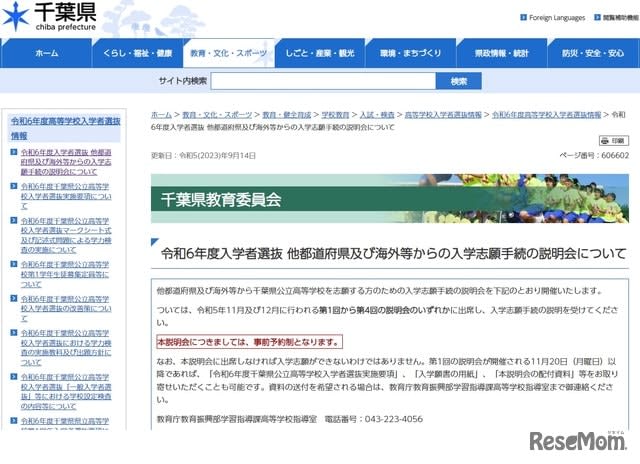
Task: Click arrow icon next to 閲覧補助機能
Action: click(597, 17)
